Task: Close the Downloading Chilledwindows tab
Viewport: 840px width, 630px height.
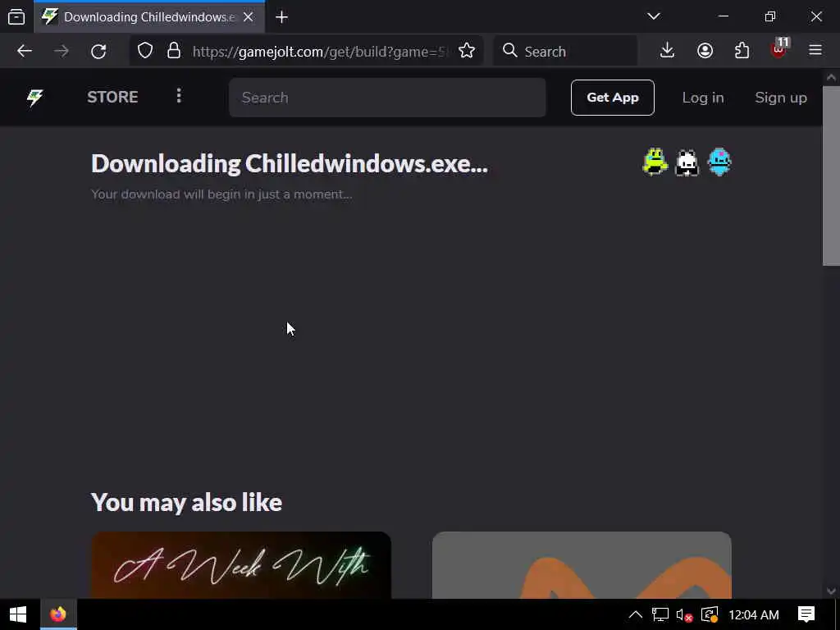Action: pyautogui.click(x=248, y=17)
